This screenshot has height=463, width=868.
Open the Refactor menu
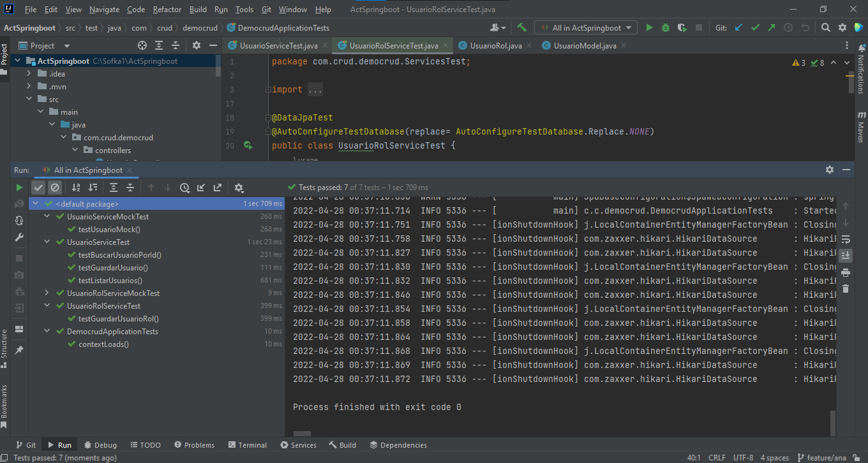tap(167, 9)
